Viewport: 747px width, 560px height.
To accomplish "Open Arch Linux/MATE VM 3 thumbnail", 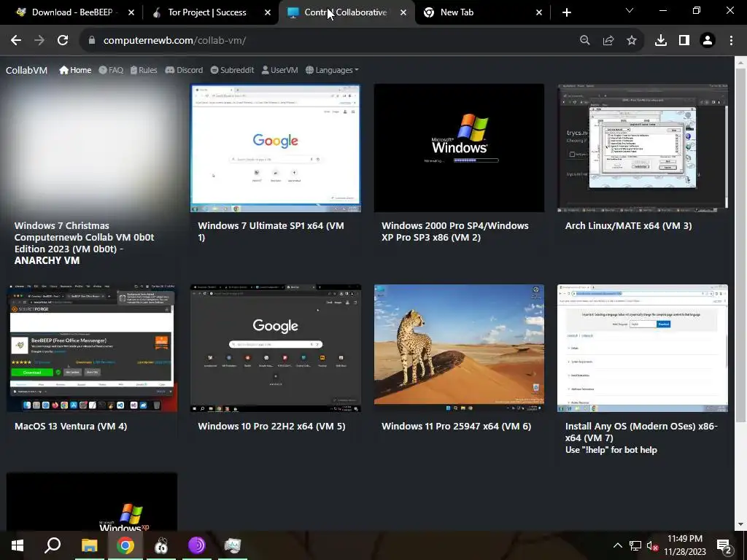I will pos(642,147).
